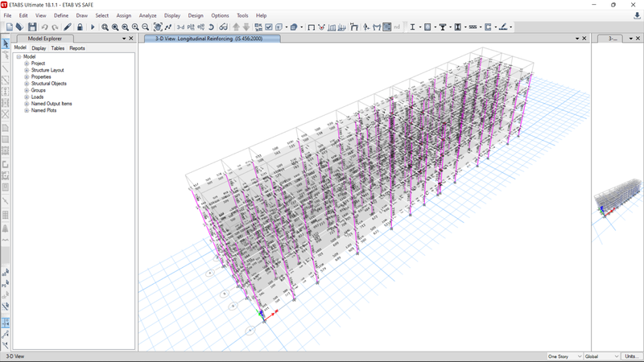Screen dimensions: 644x362
Task: Open the Model Explorer panel options arrow
Action: [x=124, y=39]
